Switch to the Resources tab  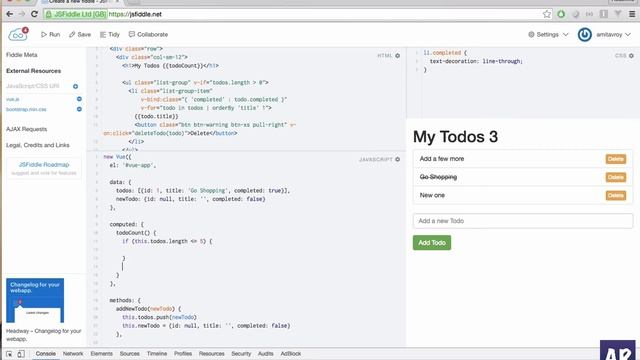coord(211,353)
